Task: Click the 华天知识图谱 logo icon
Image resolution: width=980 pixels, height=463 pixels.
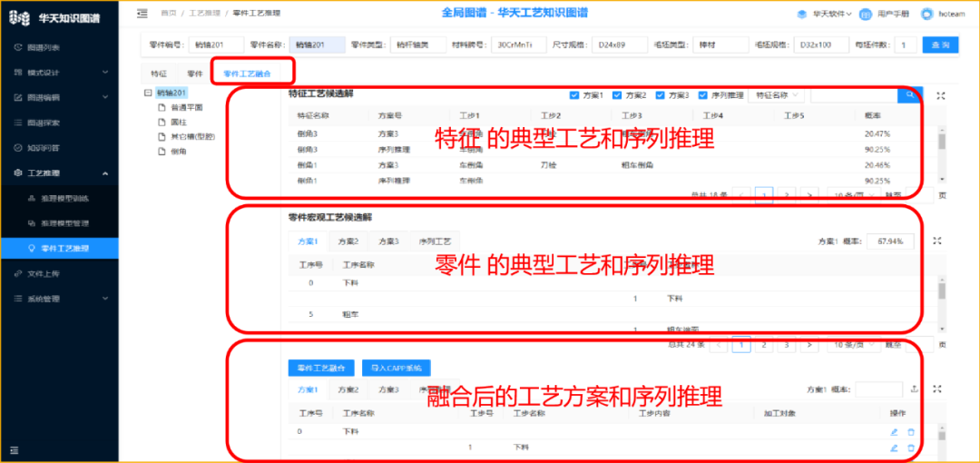Action: pos(20,17)
